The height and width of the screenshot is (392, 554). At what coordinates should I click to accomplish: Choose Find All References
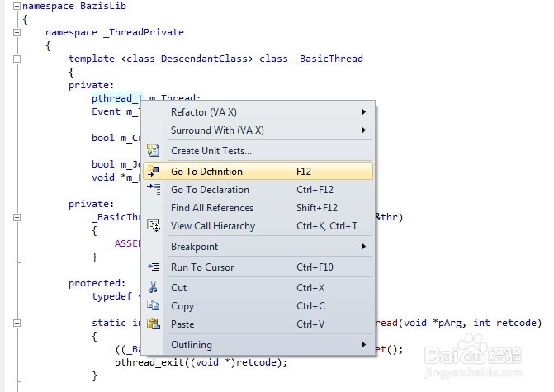point(258,208)
